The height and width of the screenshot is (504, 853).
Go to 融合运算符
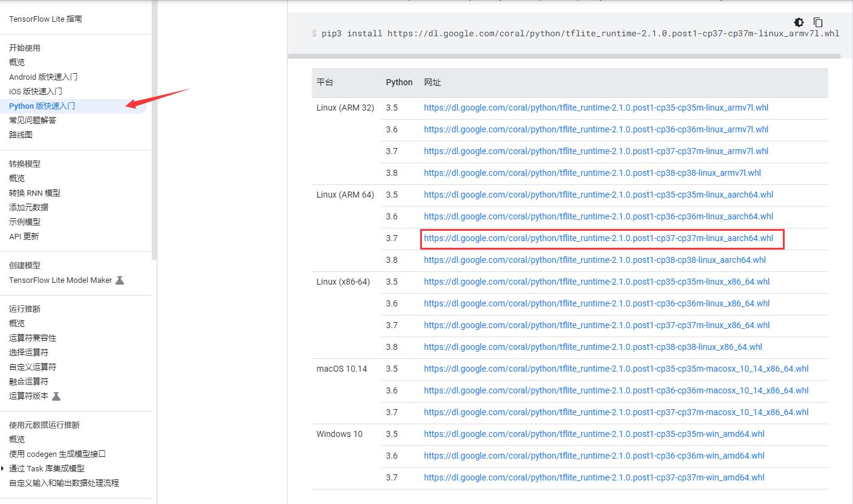coord(28,381)
